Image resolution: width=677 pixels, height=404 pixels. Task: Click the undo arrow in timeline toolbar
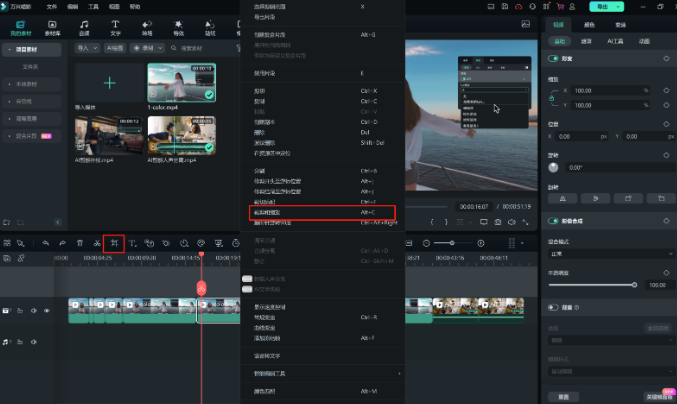coord(45,242)
